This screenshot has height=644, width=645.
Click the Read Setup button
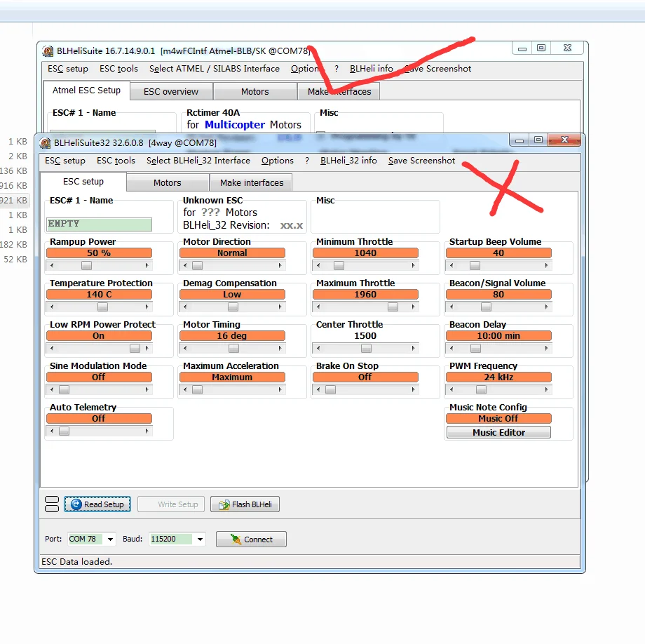[97, 504]
